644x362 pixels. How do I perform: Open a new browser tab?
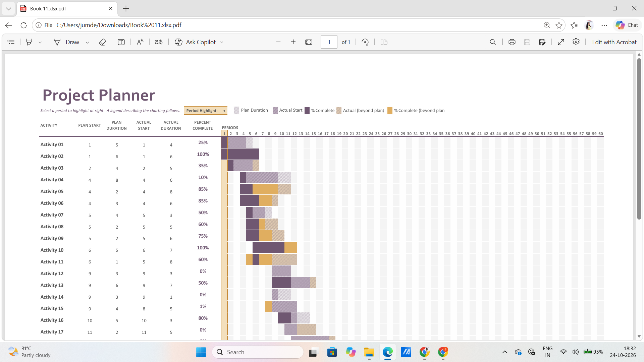tap(126, 8)
